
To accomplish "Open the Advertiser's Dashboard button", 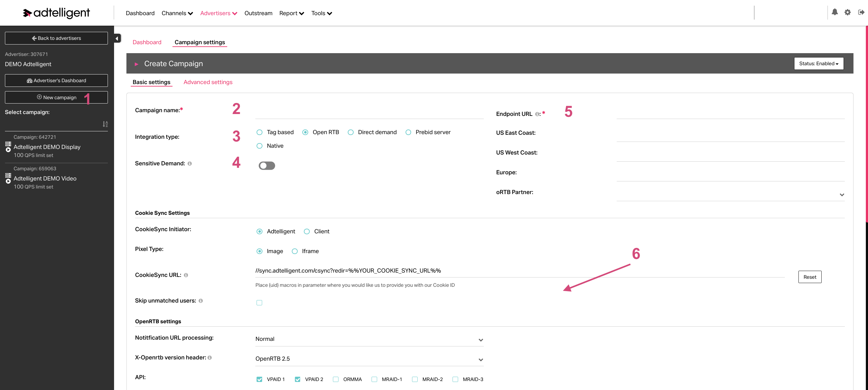I will pos(56,81).
